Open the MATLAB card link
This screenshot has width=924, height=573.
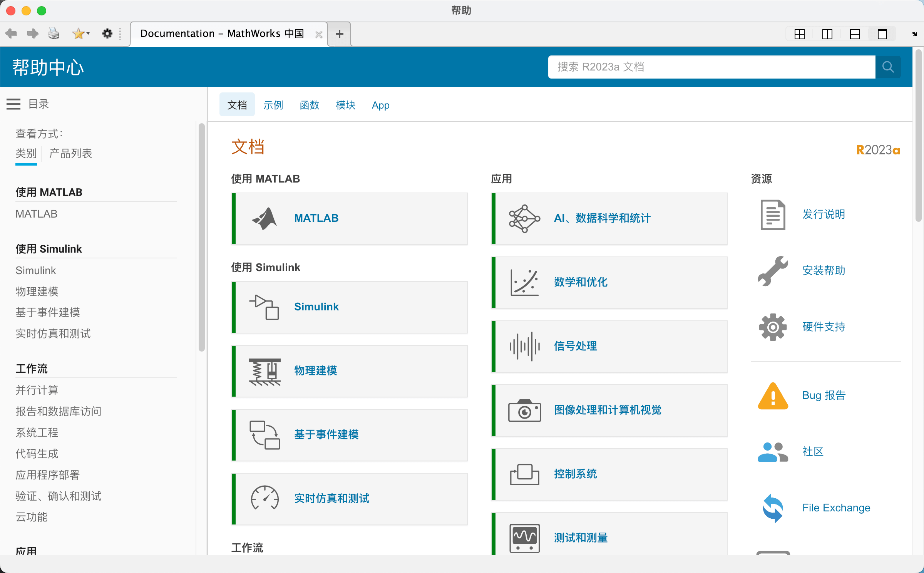click(x=316, y=218)
